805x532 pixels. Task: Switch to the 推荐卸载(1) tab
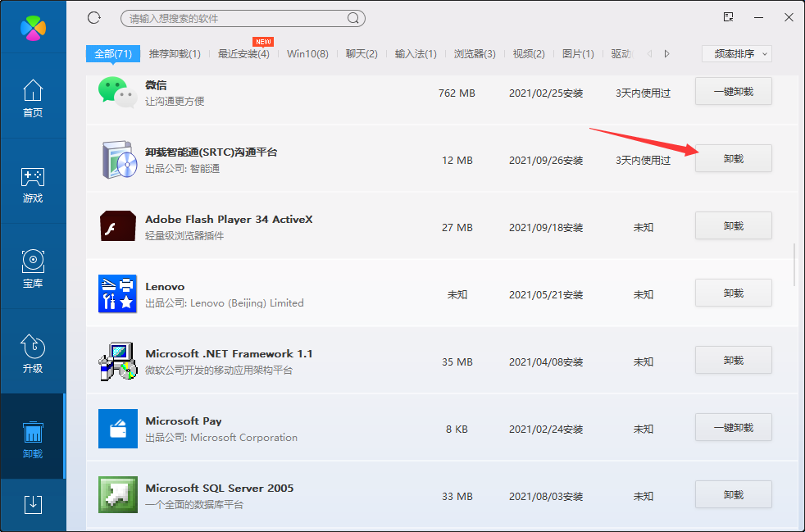point(175,53)
